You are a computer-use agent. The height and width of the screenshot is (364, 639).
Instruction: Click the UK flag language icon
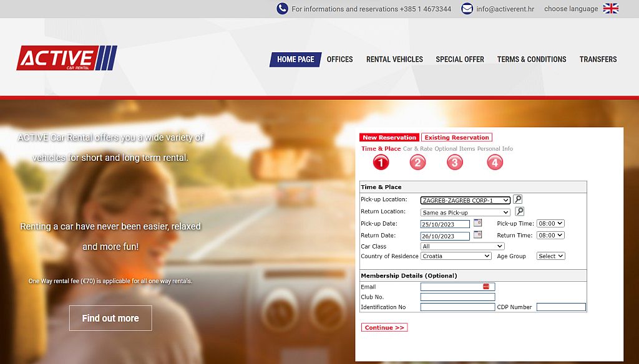tap(611, 9)
